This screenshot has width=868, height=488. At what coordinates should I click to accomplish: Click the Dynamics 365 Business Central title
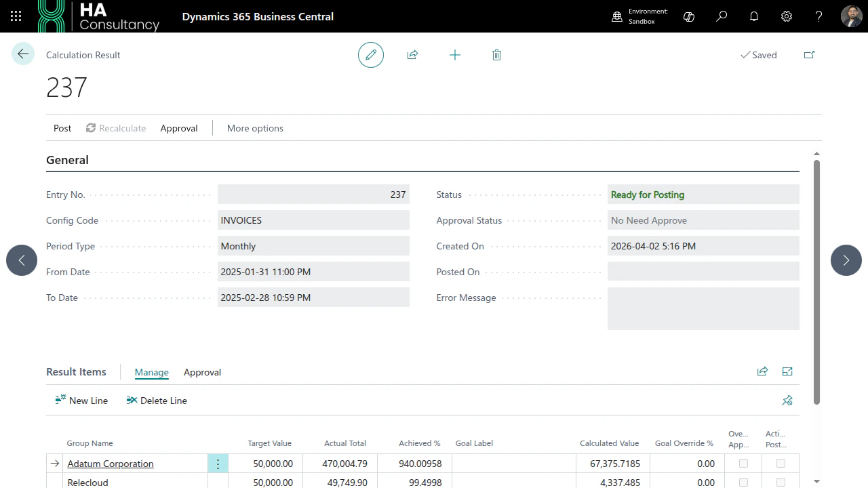tap(258, 16)
